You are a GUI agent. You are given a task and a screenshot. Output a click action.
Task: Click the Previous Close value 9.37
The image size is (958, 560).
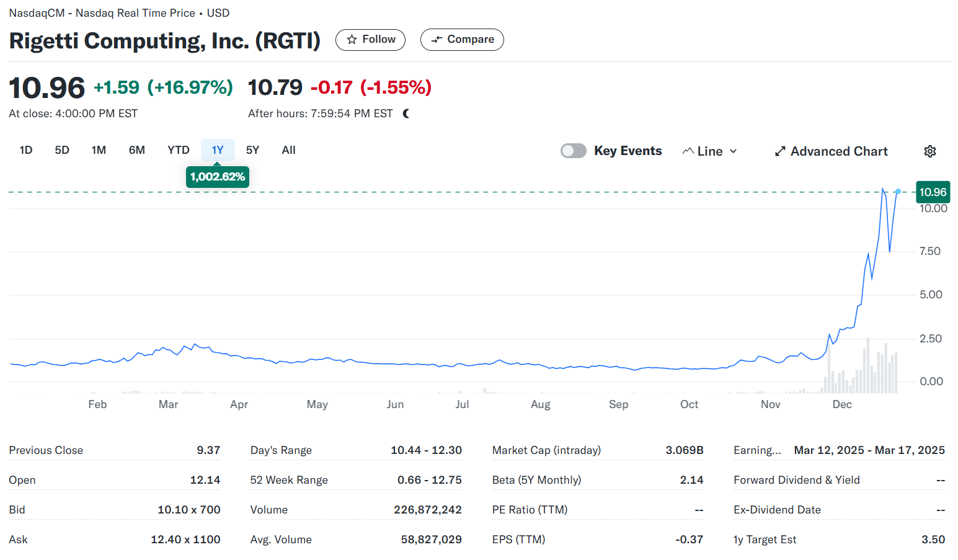click(x=208, y=450)
